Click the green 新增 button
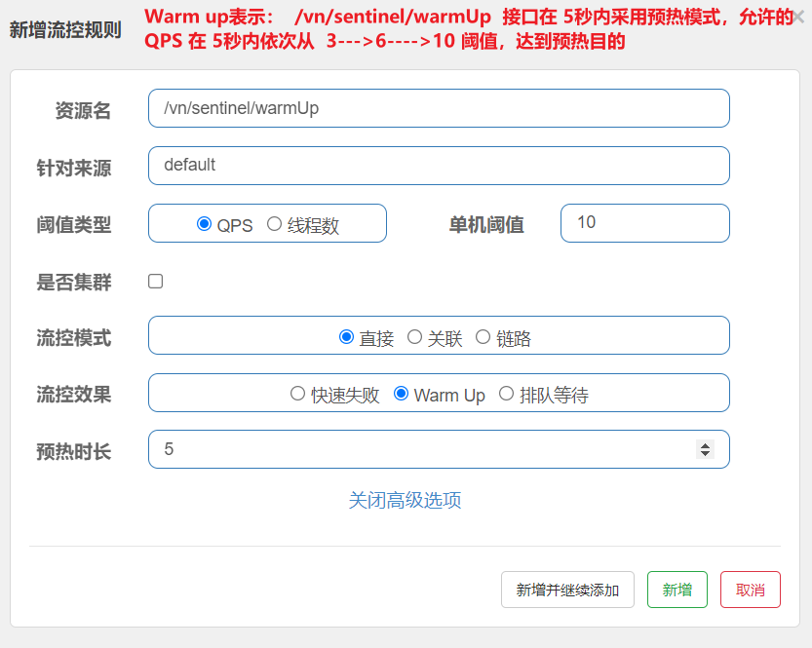812x648 pixels. [x=677, y=590]
